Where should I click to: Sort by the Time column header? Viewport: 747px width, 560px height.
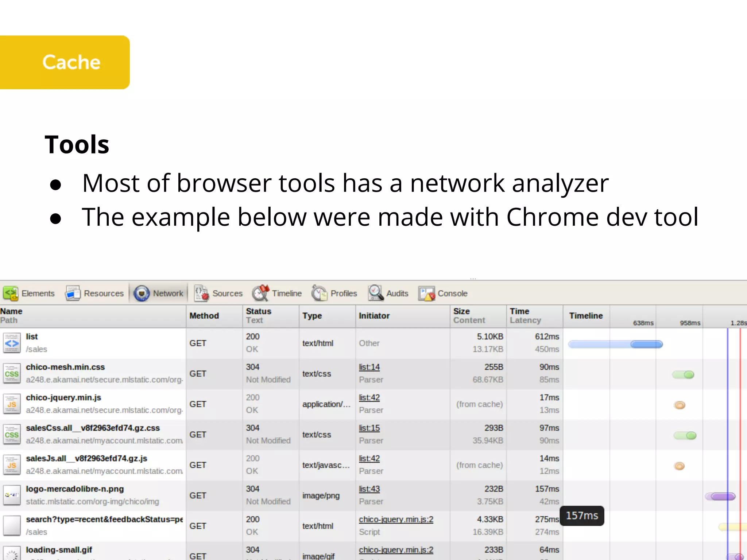point(535,316)
